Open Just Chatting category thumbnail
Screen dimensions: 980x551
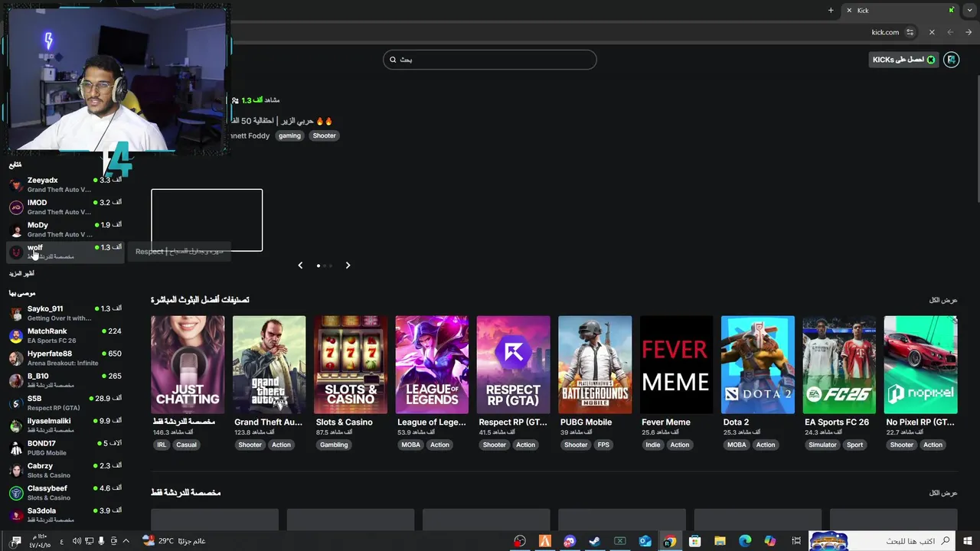tap(188, 364)
